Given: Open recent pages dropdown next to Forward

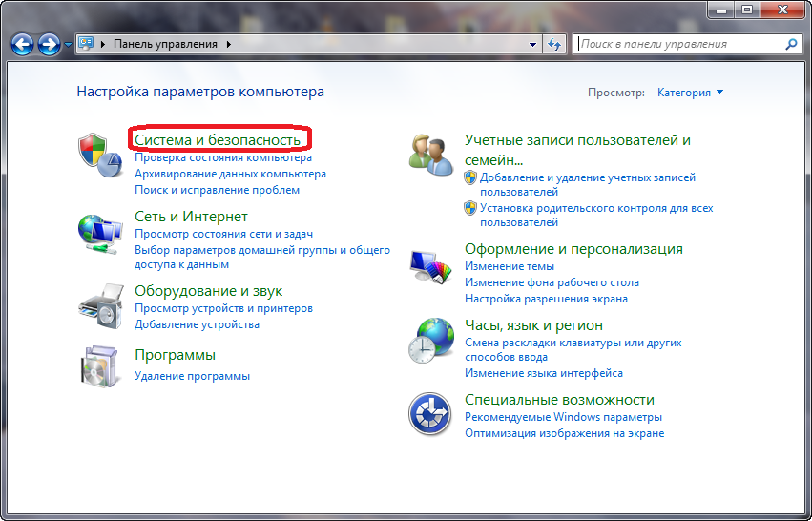Looking at the screenshot, I should tap(68, 45).
